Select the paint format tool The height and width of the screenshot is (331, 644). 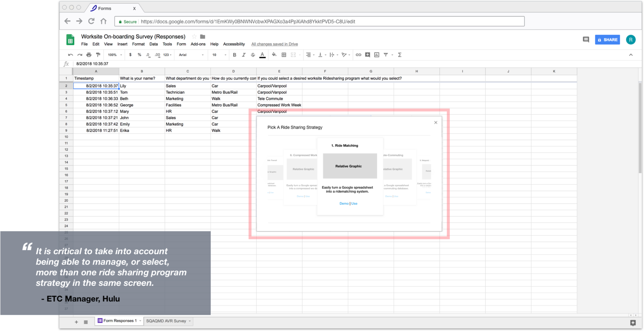pyautogui.click(x=98, y=55)
